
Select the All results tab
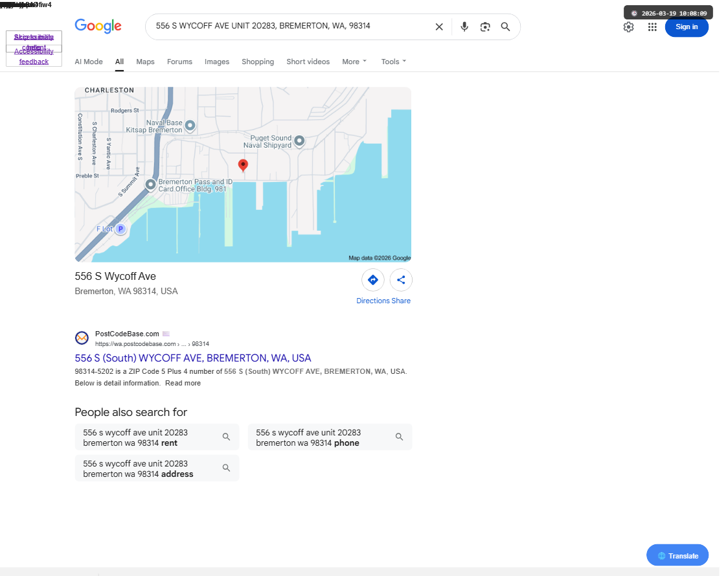point(119,62)
